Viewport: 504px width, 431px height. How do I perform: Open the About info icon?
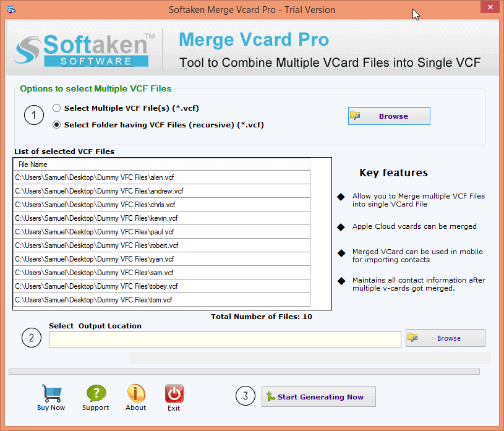[136, 393]
